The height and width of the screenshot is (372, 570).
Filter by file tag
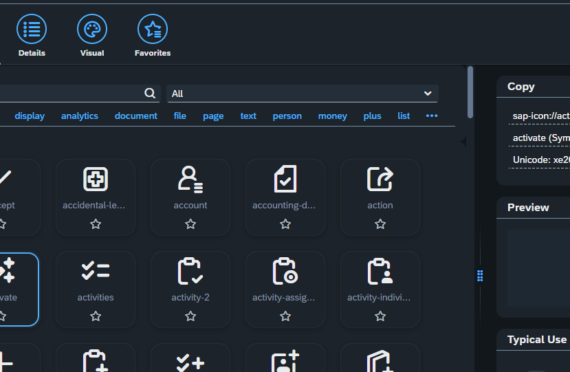[180, 116]
